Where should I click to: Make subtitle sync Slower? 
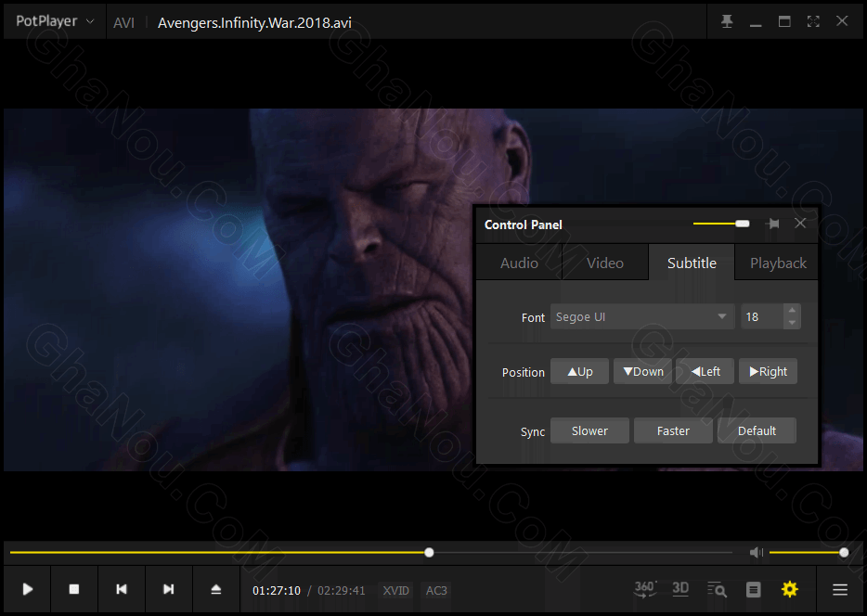pyautogui.click(x=589, y=430)
